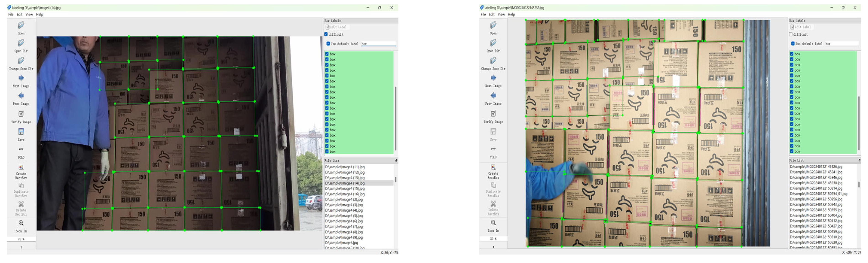Open Edit menu in Image4 (14) window
Image resolution: width=868 pixels, height=263 pixels.
pyautogui.click(x=20, y=14)
